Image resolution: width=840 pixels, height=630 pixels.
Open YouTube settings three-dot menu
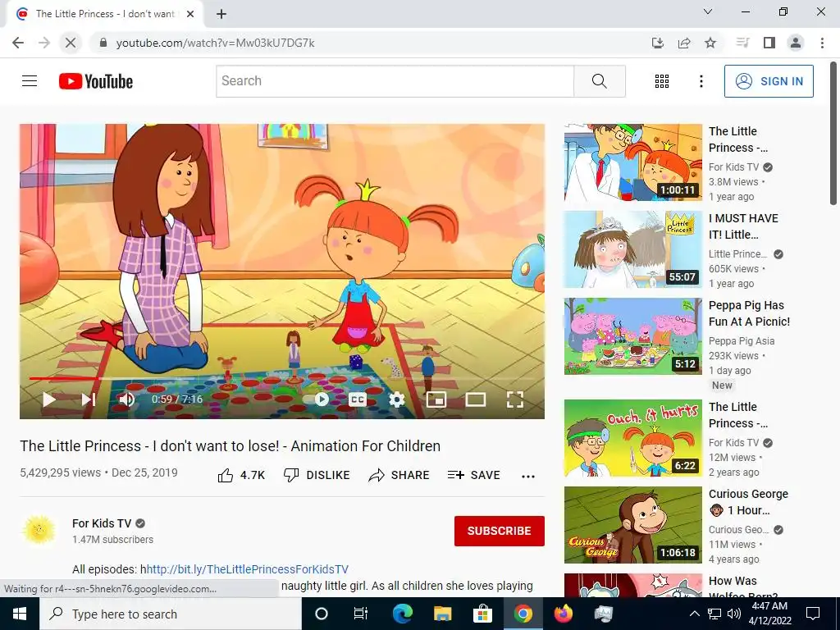pos(701,81)
